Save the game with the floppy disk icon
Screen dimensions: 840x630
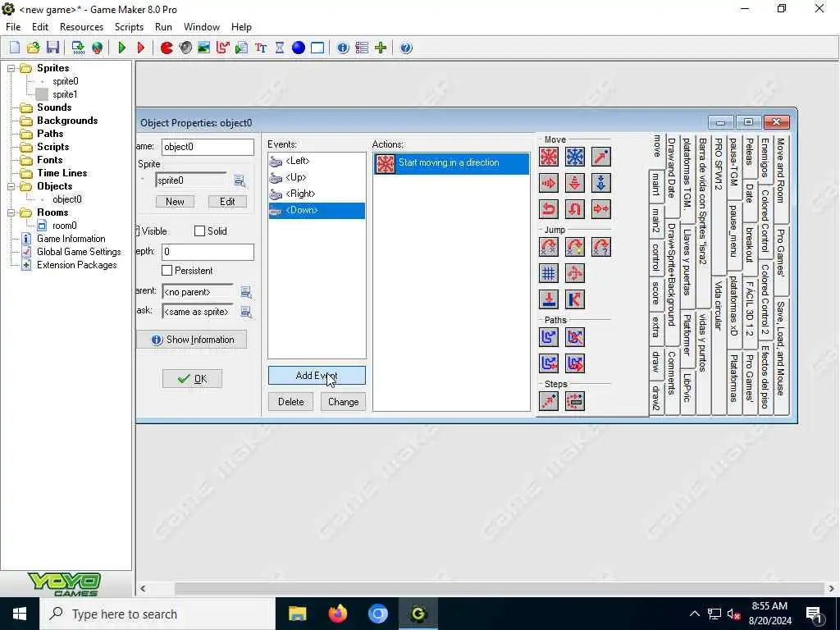tap(52, 48)
